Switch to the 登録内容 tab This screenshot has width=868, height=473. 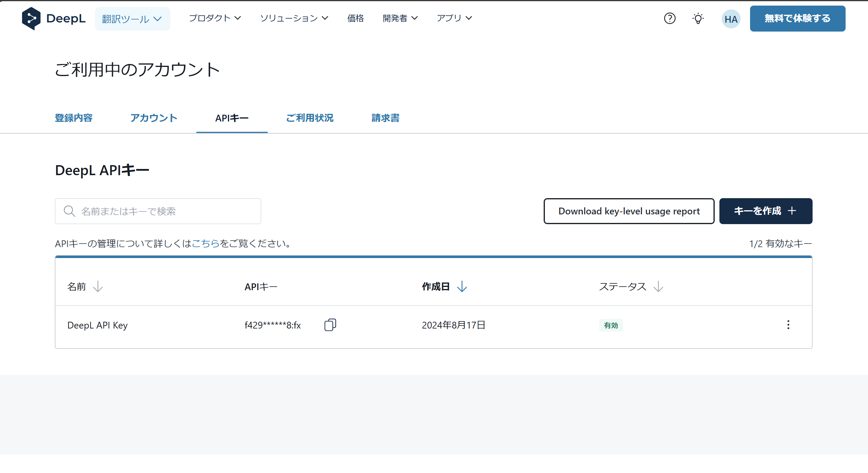[73, 118]
